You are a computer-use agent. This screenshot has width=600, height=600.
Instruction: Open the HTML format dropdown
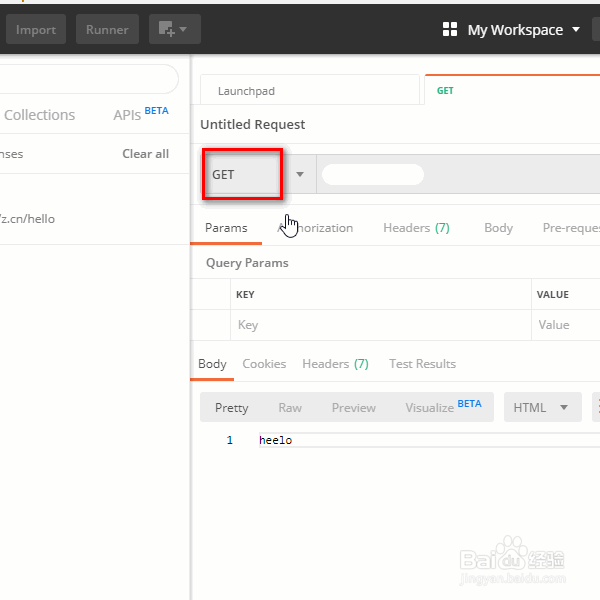(x=543, y=407)
